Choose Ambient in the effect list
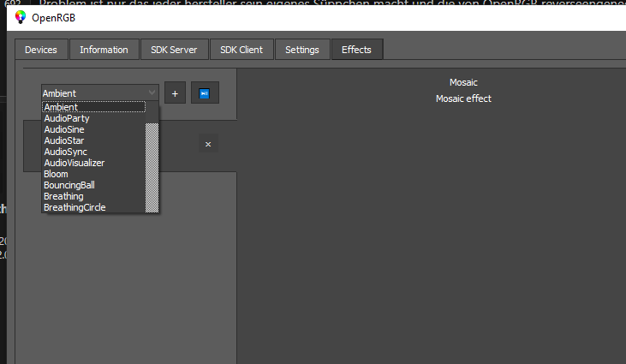The width and height of the screenshot is (626, 364). [x=94, y=107]
